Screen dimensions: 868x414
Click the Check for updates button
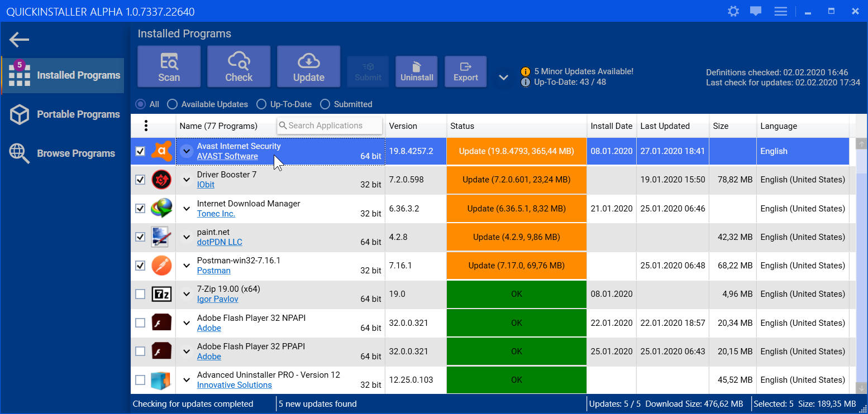[x=239, y=66]
